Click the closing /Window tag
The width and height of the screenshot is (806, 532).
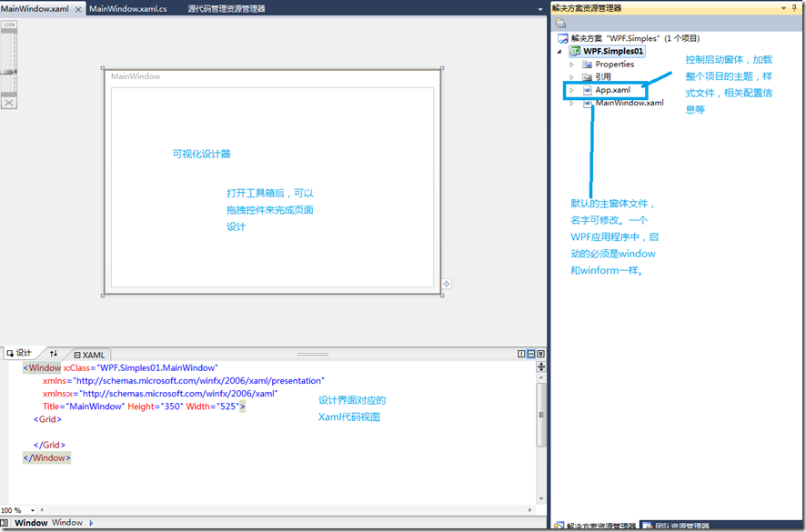(x=46, y=458)
